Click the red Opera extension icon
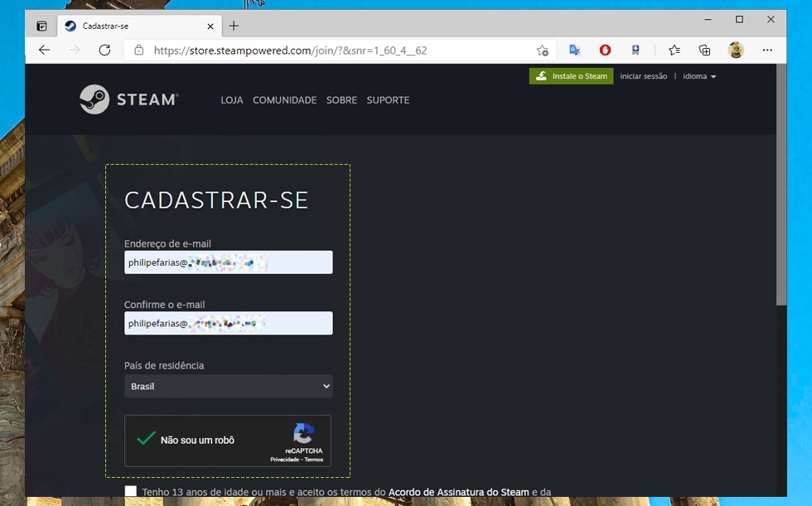This screenshot has width=812, height=506. (606, 51)
